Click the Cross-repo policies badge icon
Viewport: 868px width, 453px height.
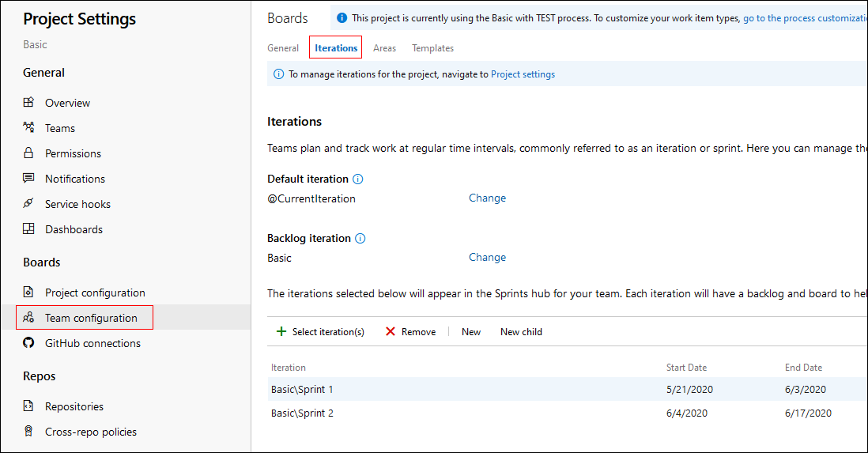tap(28, 431)
